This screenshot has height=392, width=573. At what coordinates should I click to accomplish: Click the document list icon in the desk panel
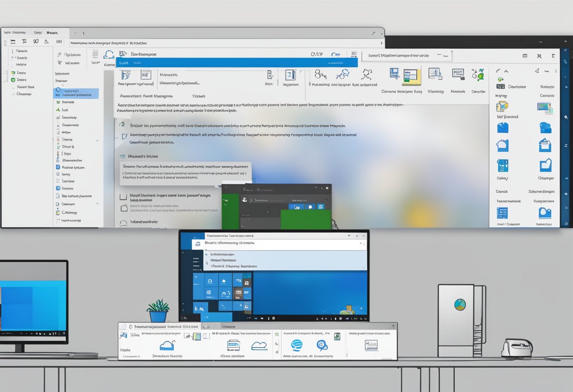point(371,345)
